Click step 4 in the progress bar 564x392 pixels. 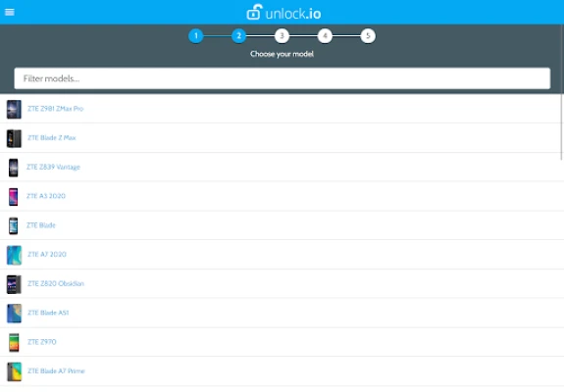325,36
